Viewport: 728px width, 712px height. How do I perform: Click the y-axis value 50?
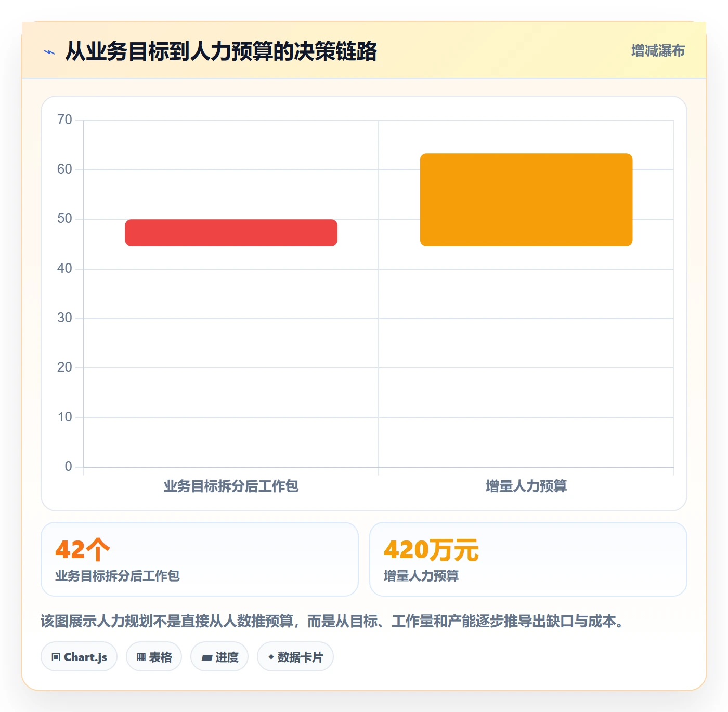pos(64,219)
